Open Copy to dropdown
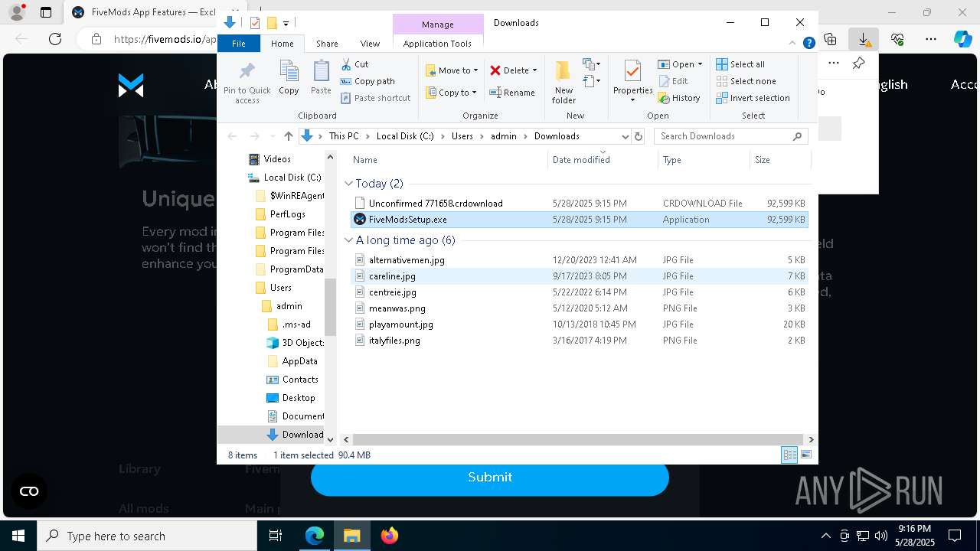This screenshot has height=551, width=980. pos(452,93)
